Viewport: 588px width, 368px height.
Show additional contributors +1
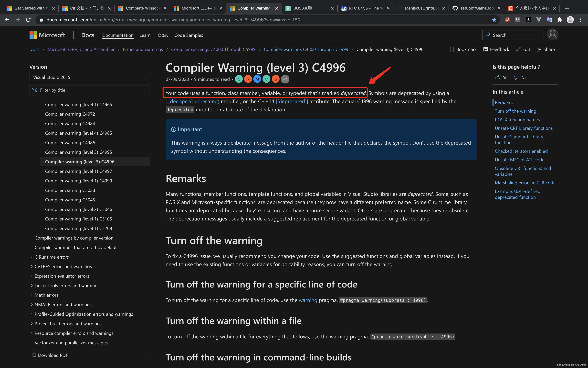[x=285, y=79]
